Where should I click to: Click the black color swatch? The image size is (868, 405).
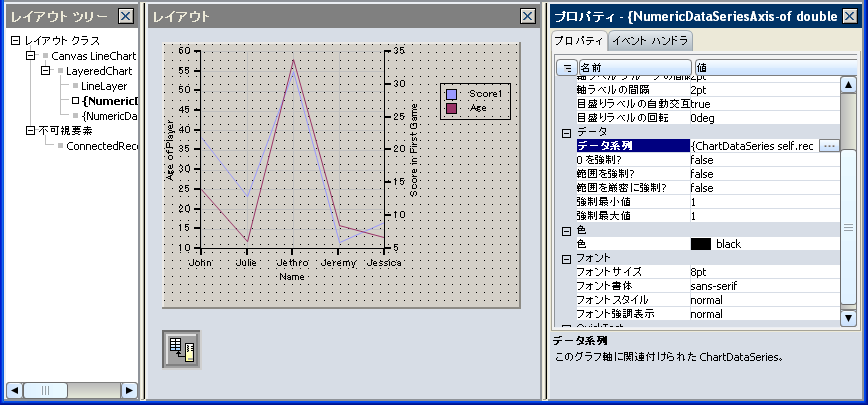pos(701,243)
